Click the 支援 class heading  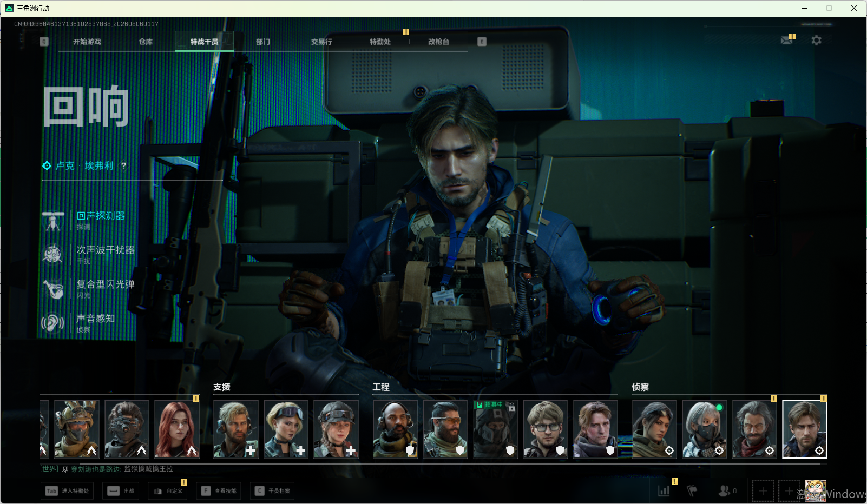222,387
